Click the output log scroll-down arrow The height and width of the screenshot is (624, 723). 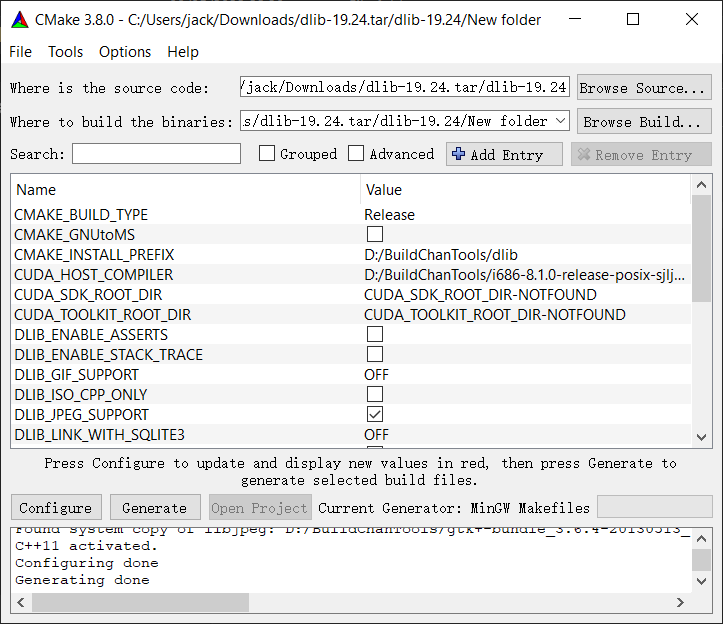702,583
